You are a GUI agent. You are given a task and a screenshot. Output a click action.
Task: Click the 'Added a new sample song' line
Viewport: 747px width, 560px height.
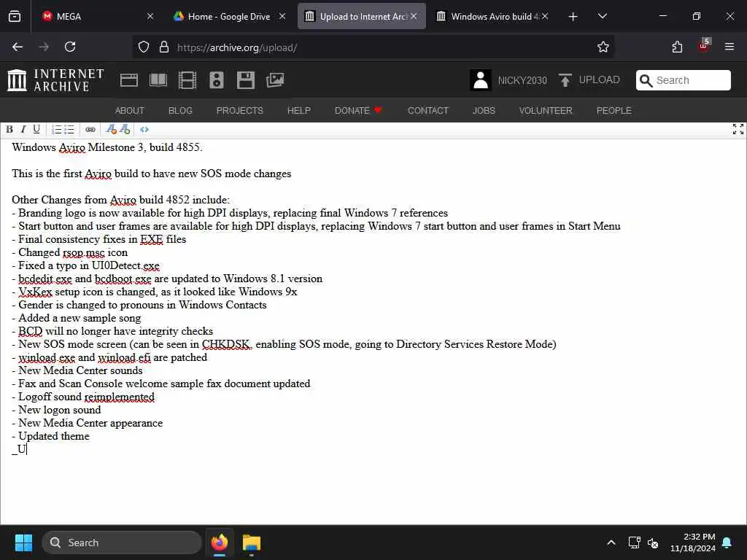coord(76,318)
